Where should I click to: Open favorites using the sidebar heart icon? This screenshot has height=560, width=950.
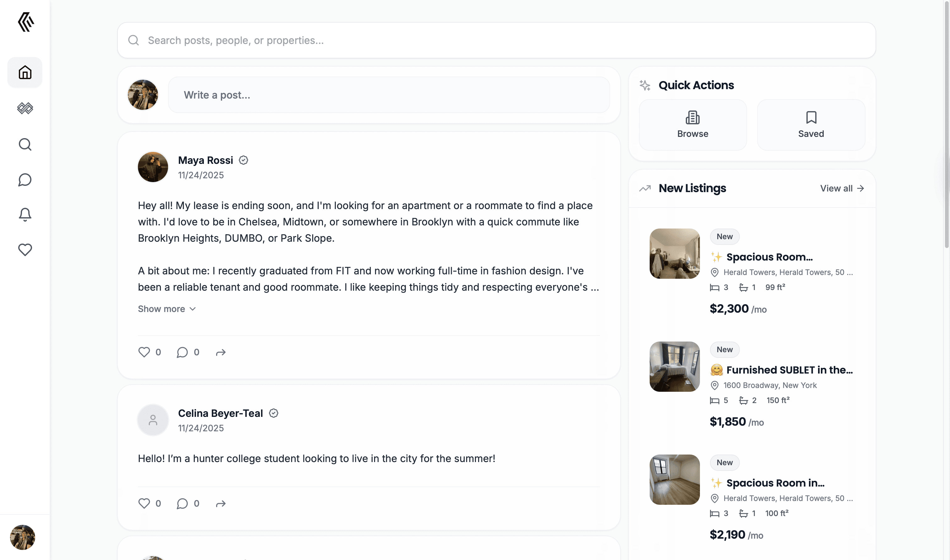(x=25, y=249)
